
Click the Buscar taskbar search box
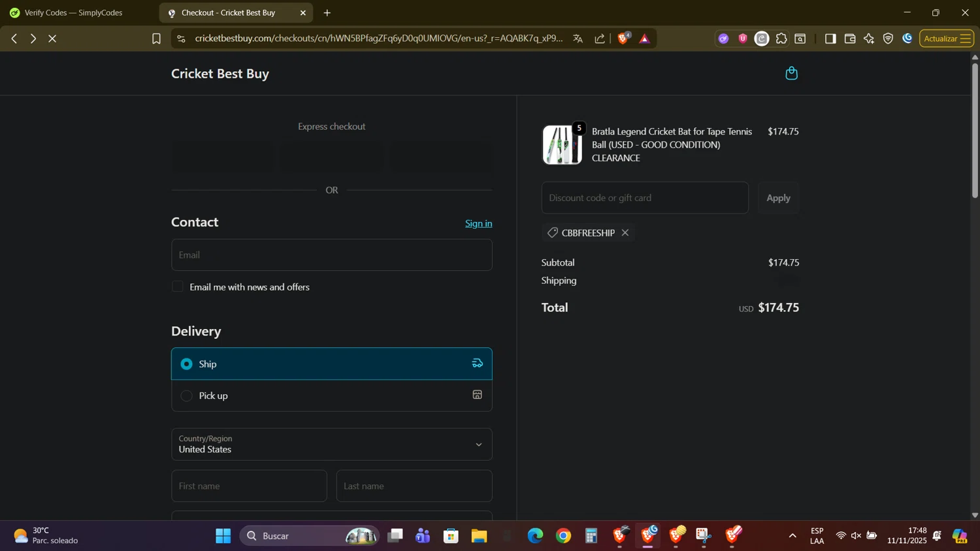(310, 536)
